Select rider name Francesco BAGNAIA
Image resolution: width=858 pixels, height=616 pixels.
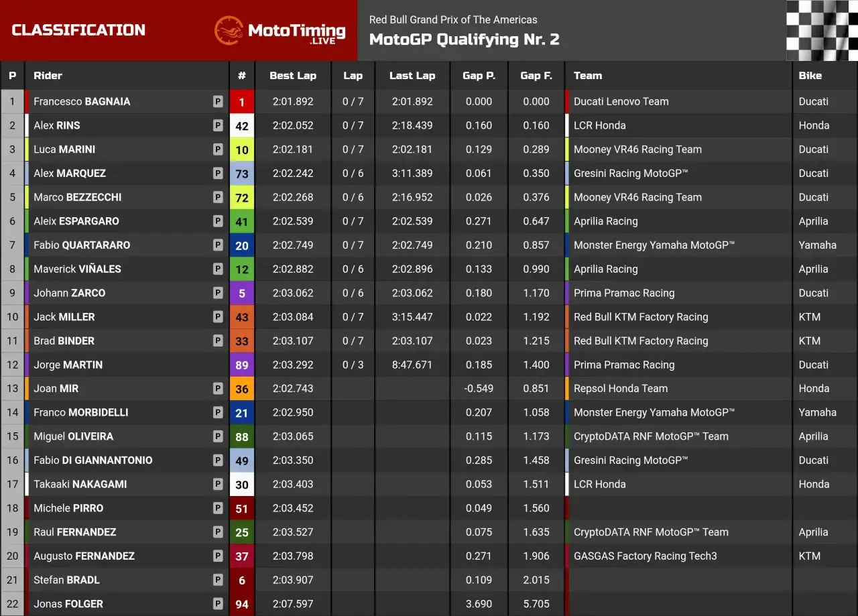tap(82, 101)
